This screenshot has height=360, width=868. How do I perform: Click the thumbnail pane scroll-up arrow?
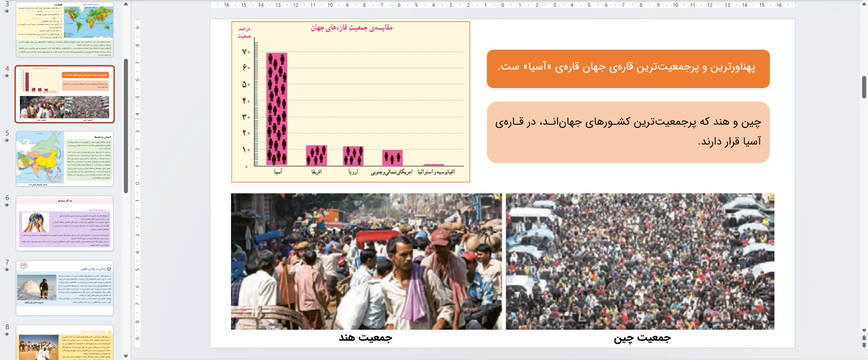coord(126,4)
